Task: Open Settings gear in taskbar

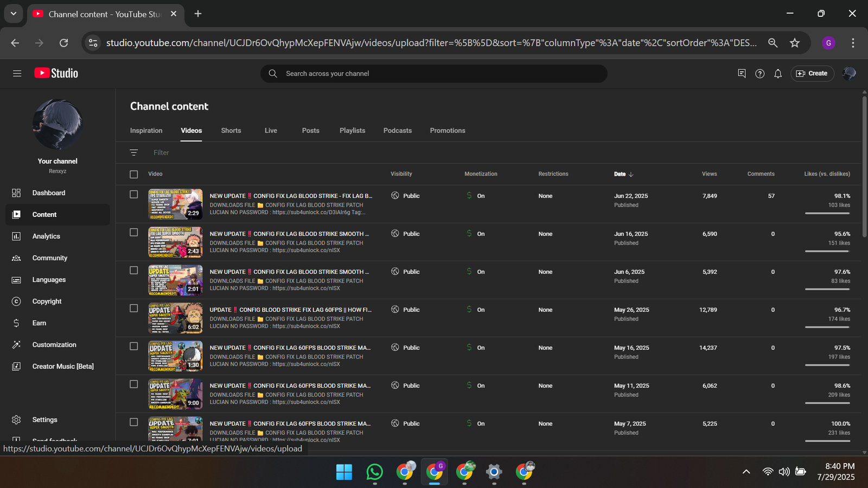Action: (x=494, y=472)
